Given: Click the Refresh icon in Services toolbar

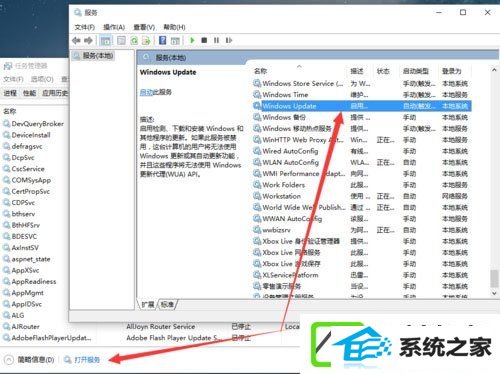Looking at the screenshot, I should pyautogui.click(x=134, y=41).
